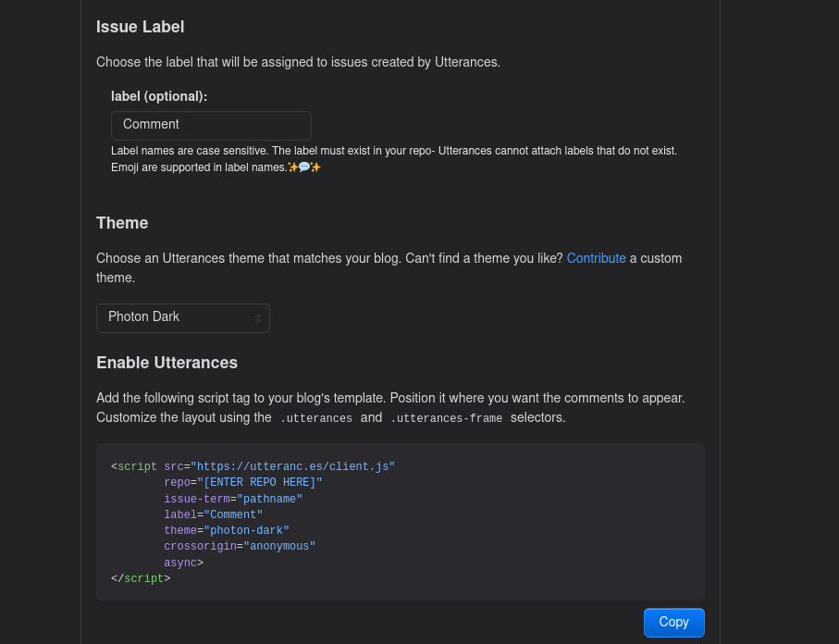Click the closing </script> tag line
This screenshot has width=839, height=644.
(x=141, y=578)
